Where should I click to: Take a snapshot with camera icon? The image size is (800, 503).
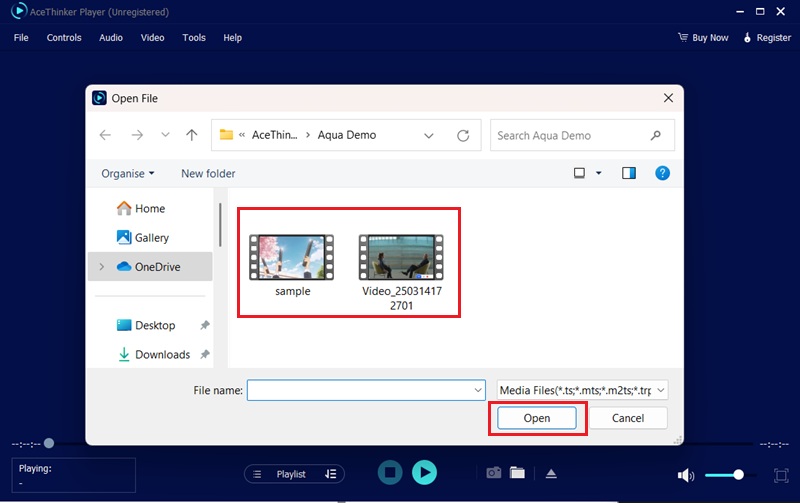tap(493, 473)
